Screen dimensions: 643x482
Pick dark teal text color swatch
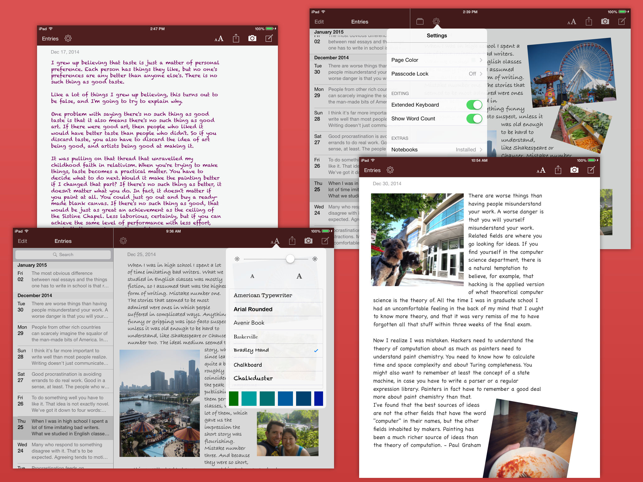[267, 398]
